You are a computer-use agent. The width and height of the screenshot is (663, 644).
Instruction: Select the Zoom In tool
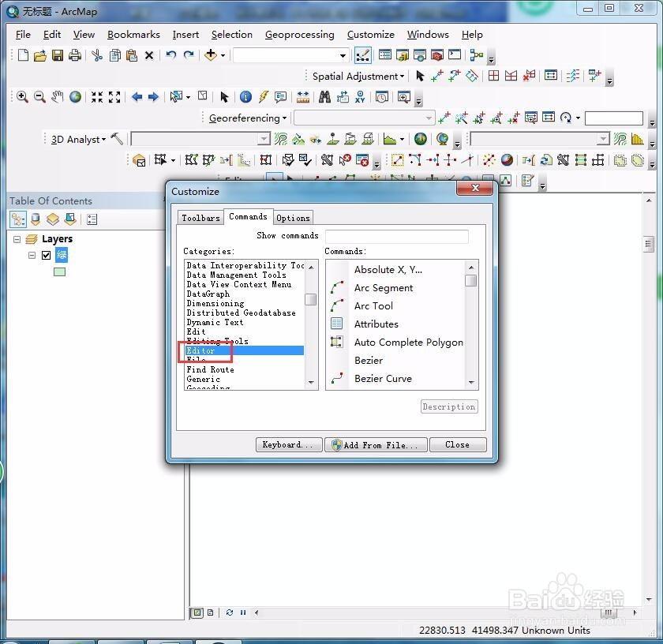pos(22,97)
